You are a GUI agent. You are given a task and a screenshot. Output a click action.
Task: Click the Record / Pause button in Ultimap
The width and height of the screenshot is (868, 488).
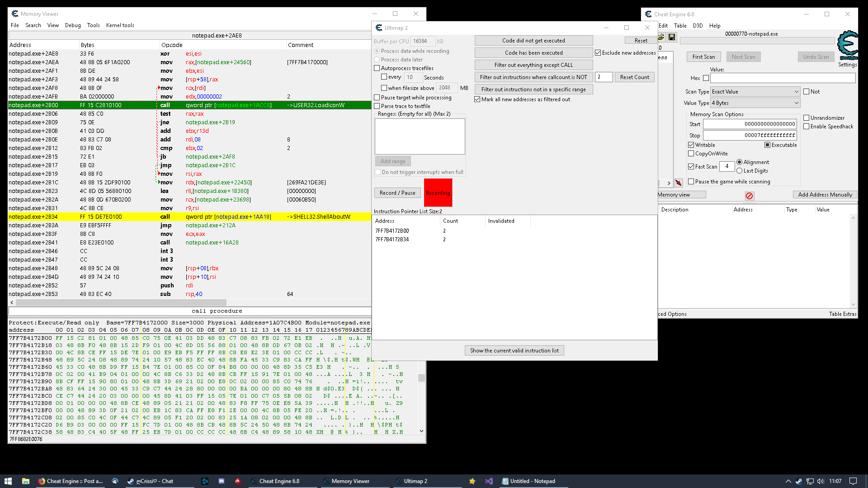coord(397,192)
